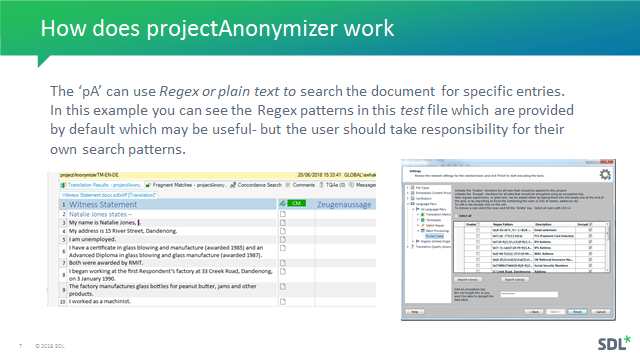This screenshot has height=360, width=640.
Task: Open the Comments tab
Action: [300, 185]
